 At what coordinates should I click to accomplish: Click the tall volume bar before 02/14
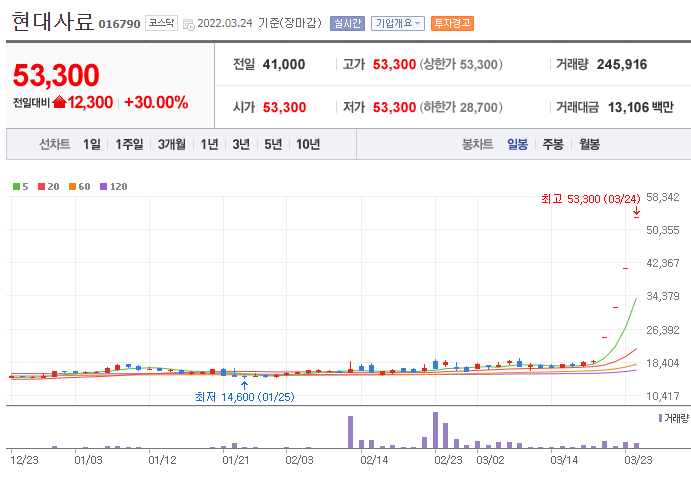coord(350,432)
